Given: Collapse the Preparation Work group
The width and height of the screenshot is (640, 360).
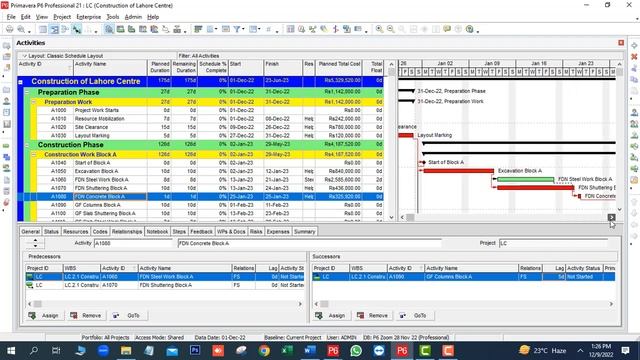Looking at the screenshot, I should pos(33,102).
